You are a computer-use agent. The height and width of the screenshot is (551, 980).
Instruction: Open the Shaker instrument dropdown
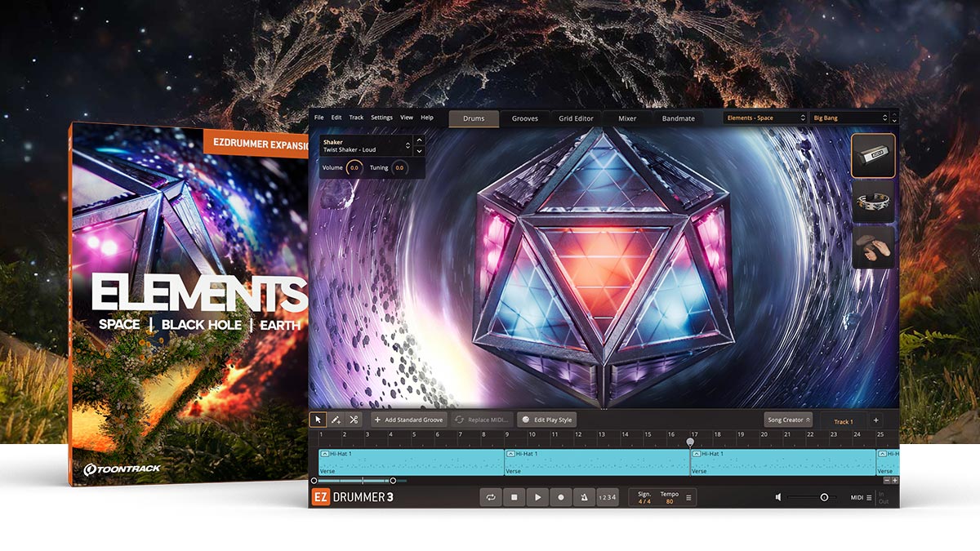pyautogui.click(x=366, y=146)
